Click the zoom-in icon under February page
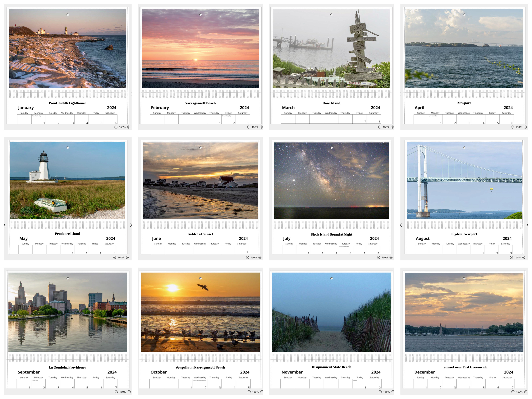 (x=261, y=127)
